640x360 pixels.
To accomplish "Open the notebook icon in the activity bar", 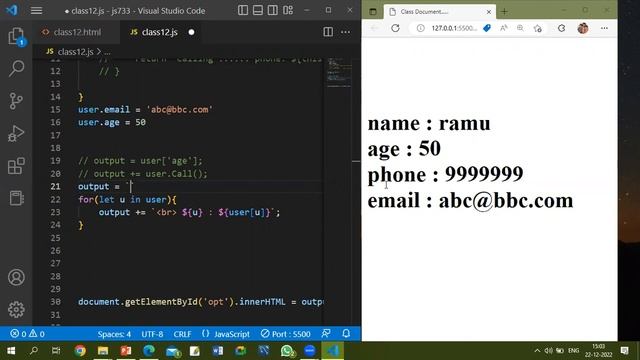I will [16, 198].
